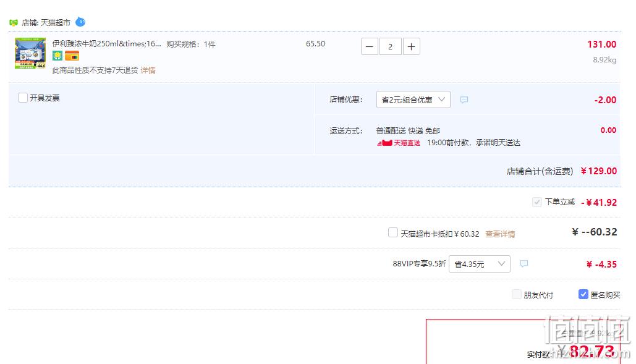Open the Yili milk product thumbnail

30,53
